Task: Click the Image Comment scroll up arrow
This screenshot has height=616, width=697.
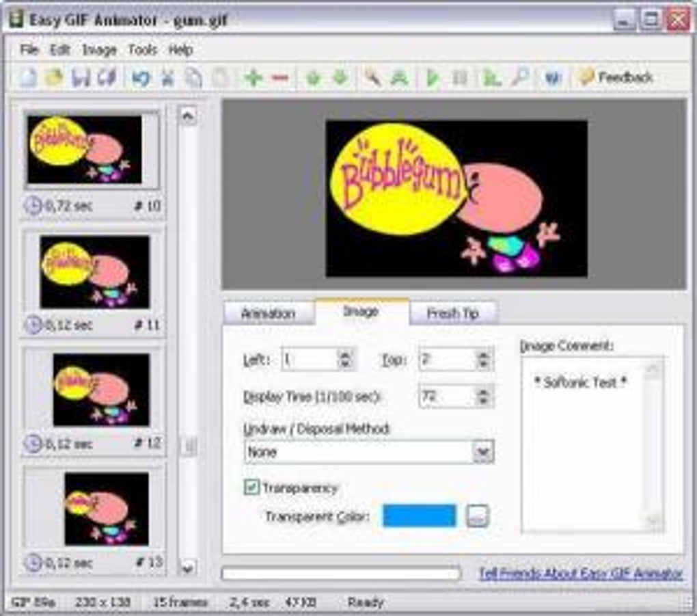Action: pos(653,369)
